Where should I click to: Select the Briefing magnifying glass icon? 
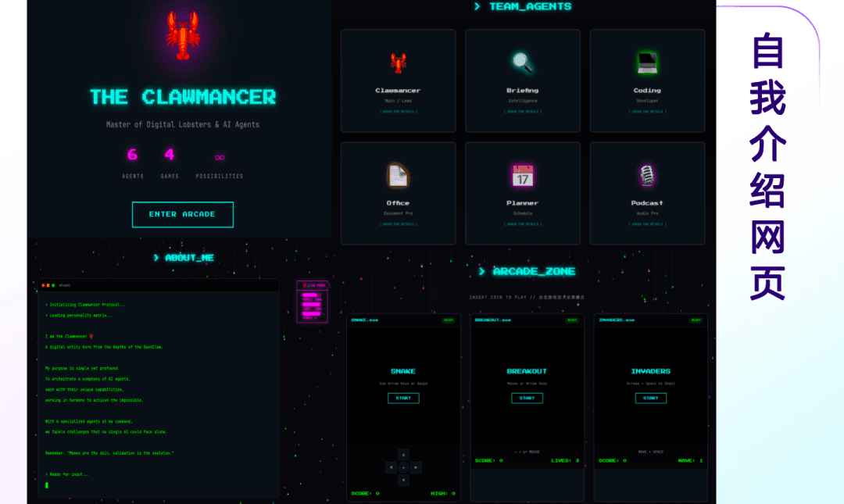pyautogui.click(x=522, y=63)
